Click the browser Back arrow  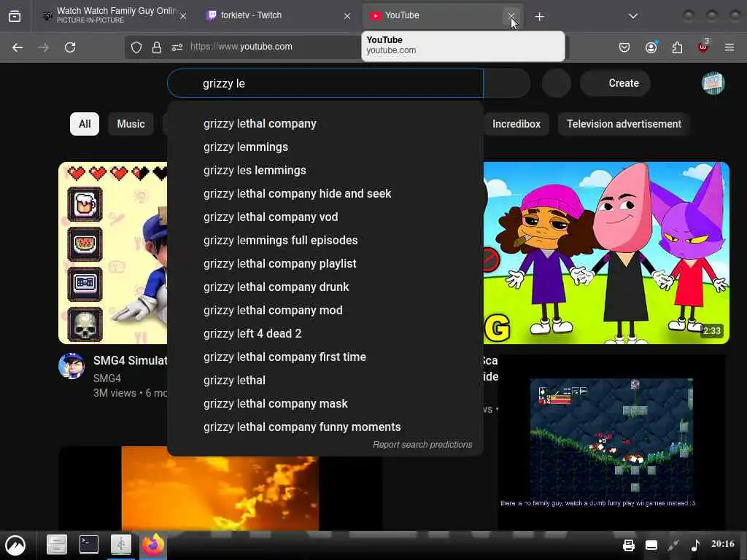tap(18, 47)
